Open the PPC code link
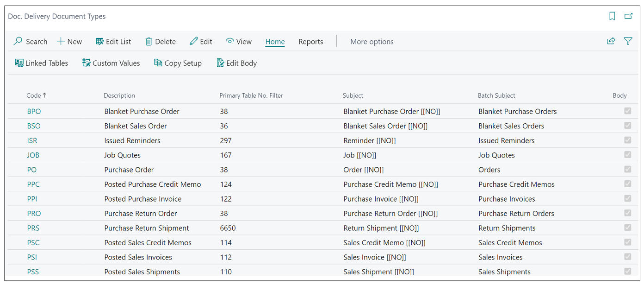Viewport: 644px width, 285px height. (x=33, y=184)
